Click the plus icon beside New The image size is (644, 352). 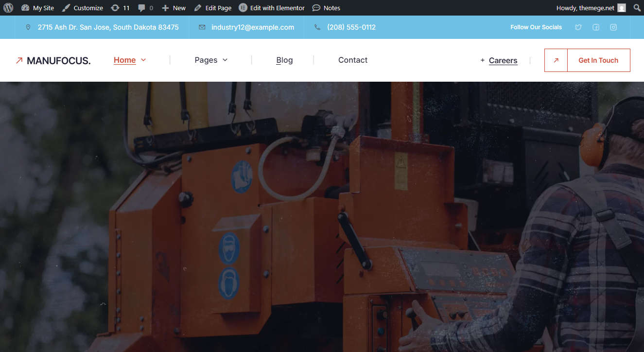coord(165,8)
